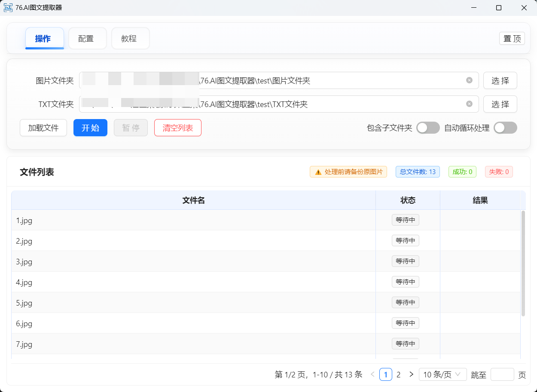Switch to the 配置 tab
Viewport: 537px width, 392px height.
click(87, 38)
